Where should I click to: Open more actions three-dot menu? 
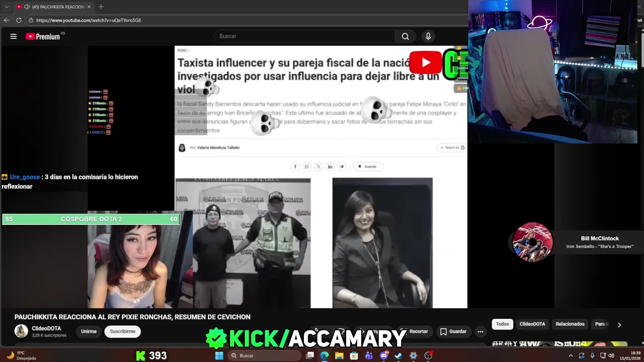coord(480,331)
